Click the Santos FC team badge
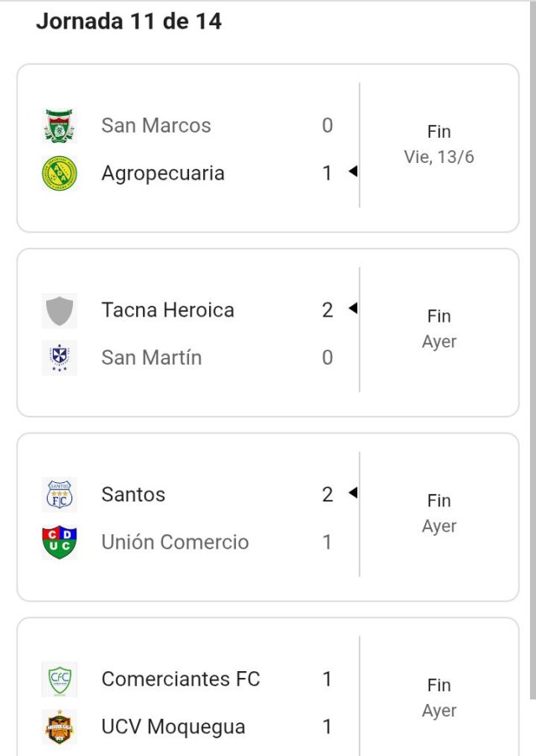Viewport: 536px width, 756px height. [59, 495]
